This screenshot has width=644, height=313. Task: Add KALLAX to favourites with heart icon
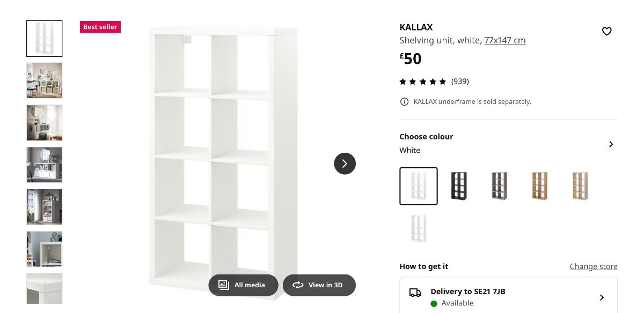(x=606, y=32)
